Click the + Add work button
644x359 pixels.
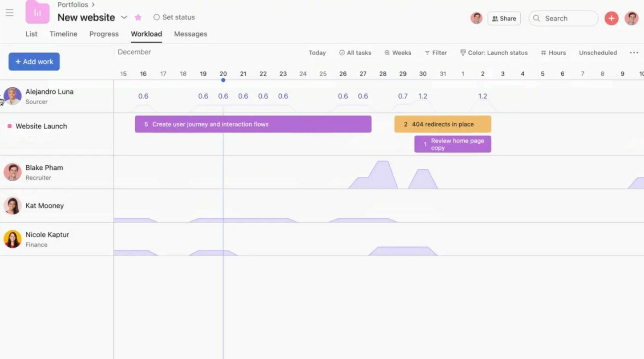coord(34,61)
